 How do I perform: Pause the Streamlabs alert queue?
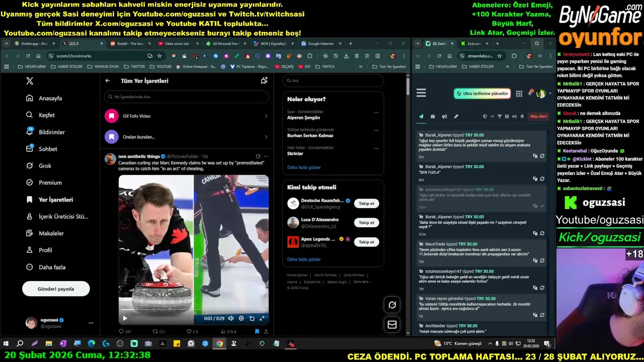(x=507, y=117)
